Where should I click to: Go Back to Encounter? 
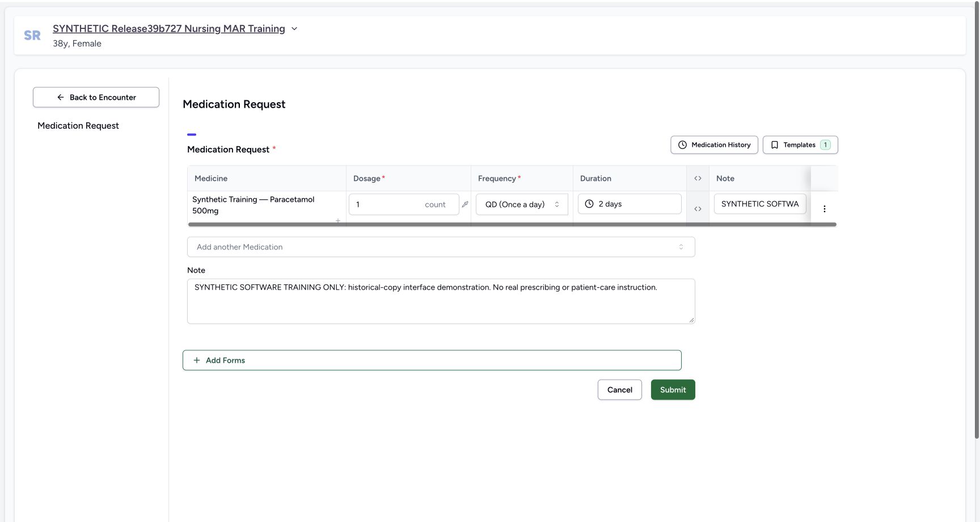tap(96, 97)
